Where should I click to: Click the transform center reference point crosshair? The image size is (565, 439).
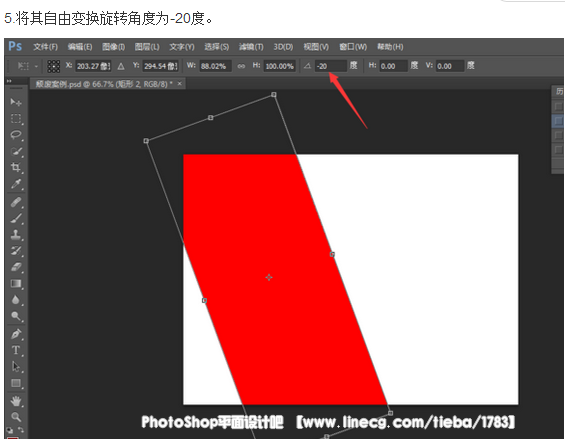pos(269,277)
